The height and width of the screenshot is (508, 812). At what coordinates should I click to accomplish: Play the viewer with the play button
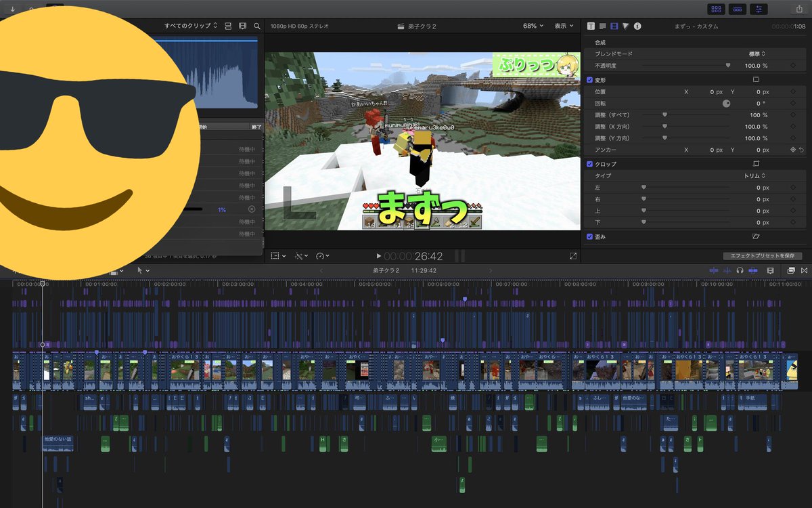[379, 256]
